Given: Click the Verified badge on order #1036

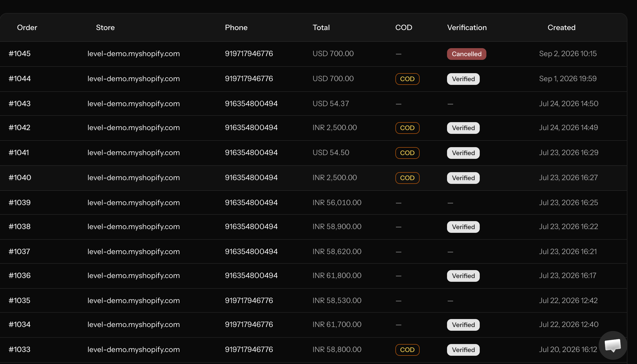Looking at the screenshot, I should [x=463, y=276].
